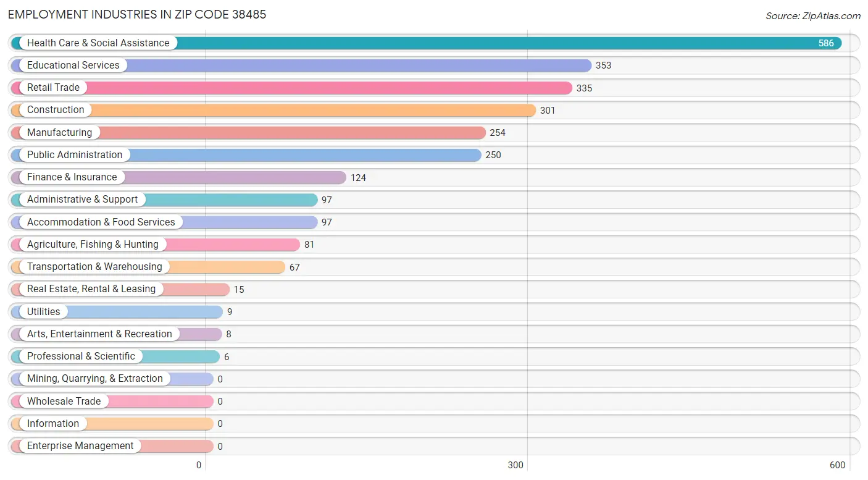Click the Accommodation & Food Services label
The image size is (868, 480).
tap(101, 222)
